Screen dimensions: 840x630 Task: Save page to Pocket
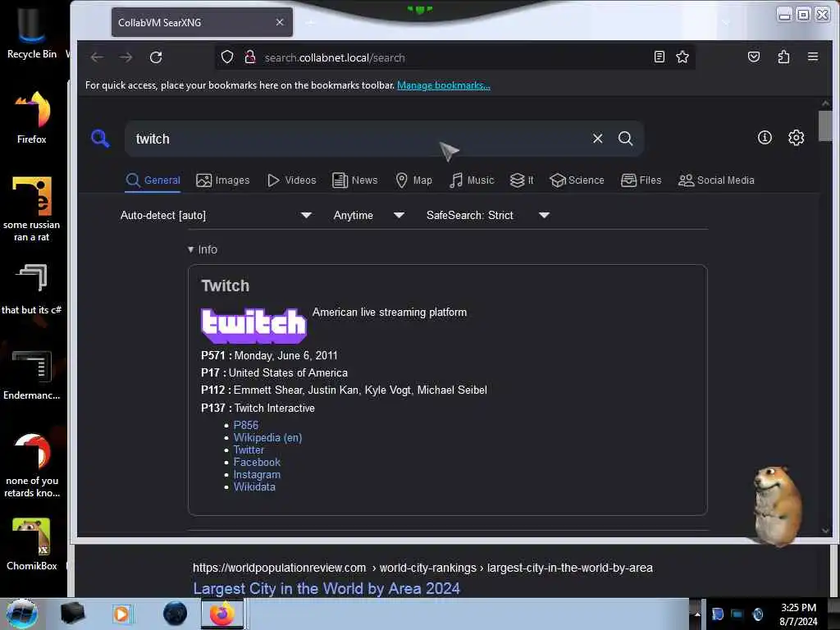point(754,57)
